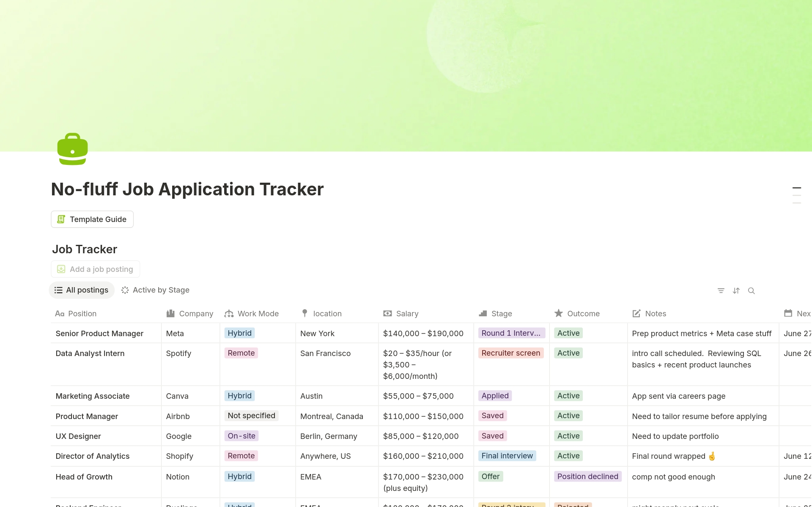812x507 pixels.
Task: Open the Company column header menu
Action: [190, 313]
